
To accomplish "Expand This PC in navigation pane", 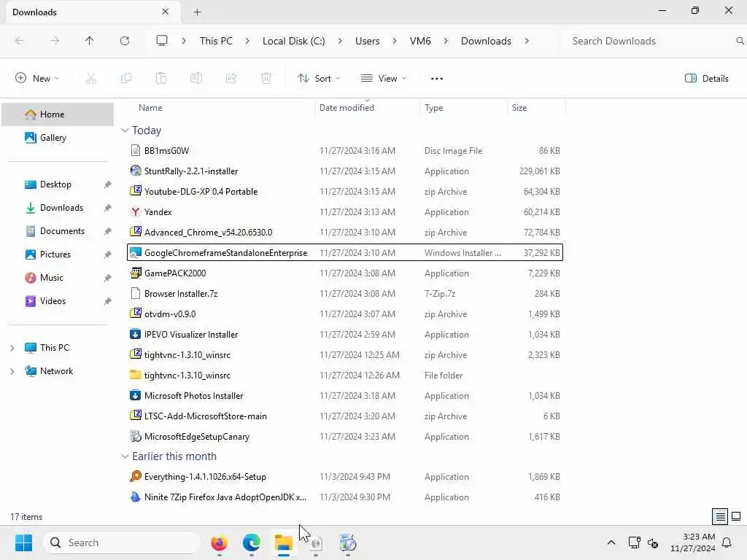I will click(12, 348).
